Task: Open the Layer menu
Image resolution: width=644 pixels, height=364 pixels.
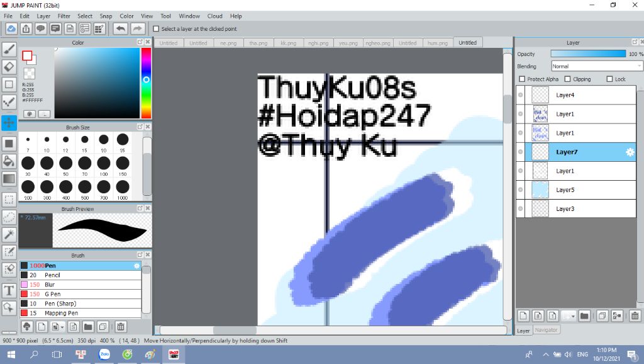Action: point(43,16)
